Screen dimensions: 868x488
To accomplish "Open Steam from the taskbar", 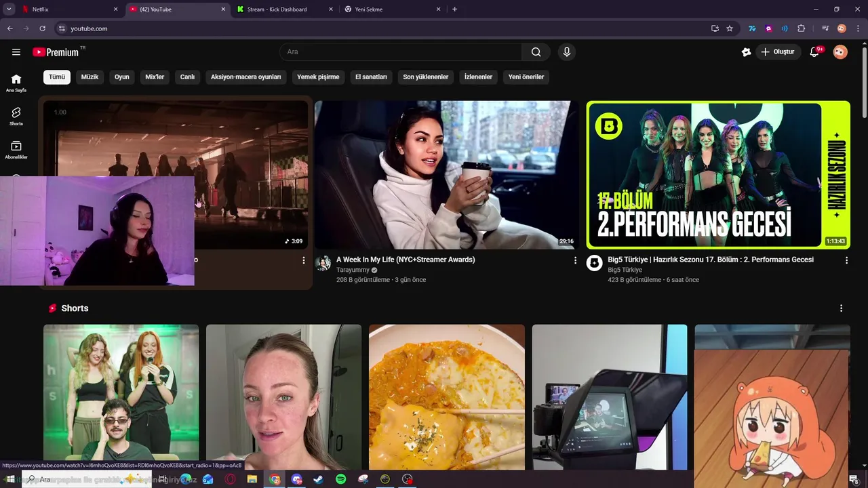I will 318,479.
